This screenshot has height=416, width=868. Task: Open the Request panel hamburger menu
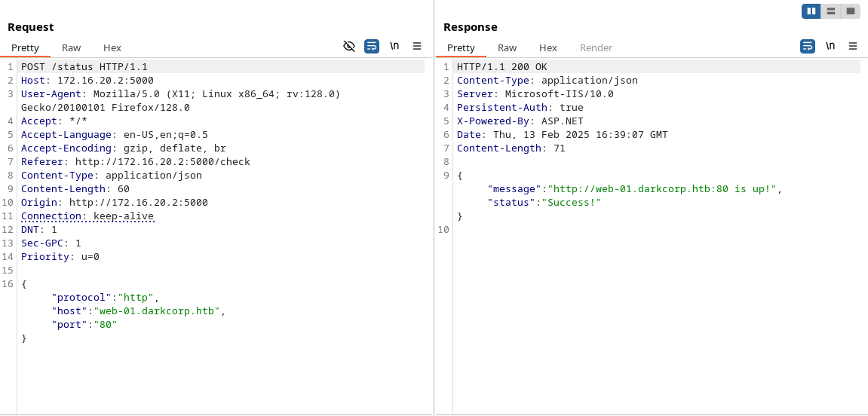tap(417, 46)
